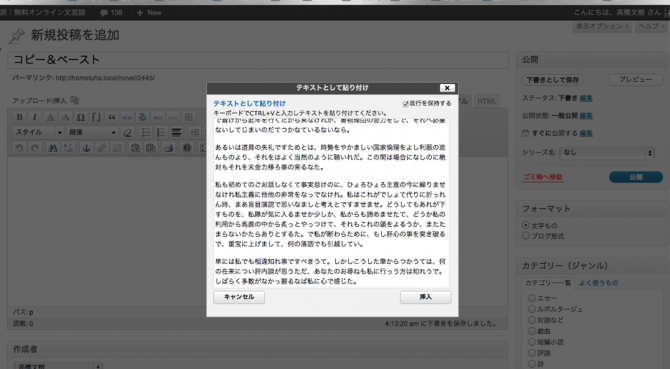Open editor help question mark icon
The image size is (670, 369).
coord(187,148)
